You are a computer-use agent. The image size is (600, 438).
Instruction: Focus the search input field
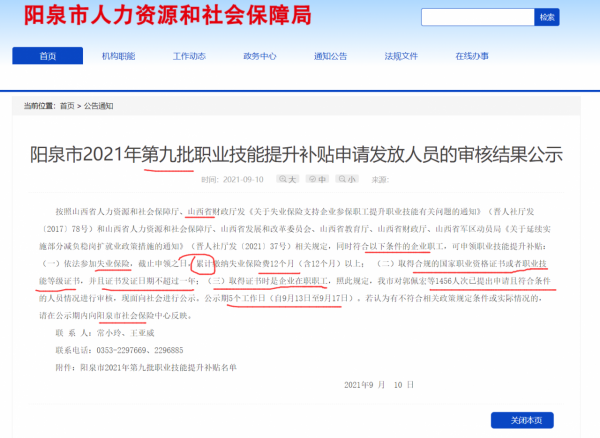478,17
